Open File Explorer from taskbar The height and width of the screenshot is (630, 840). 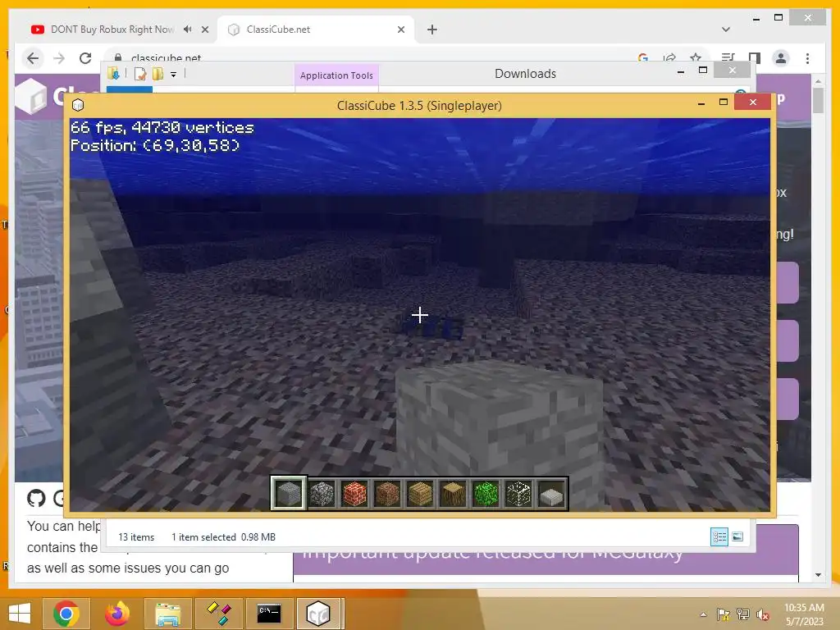point(167,614)
